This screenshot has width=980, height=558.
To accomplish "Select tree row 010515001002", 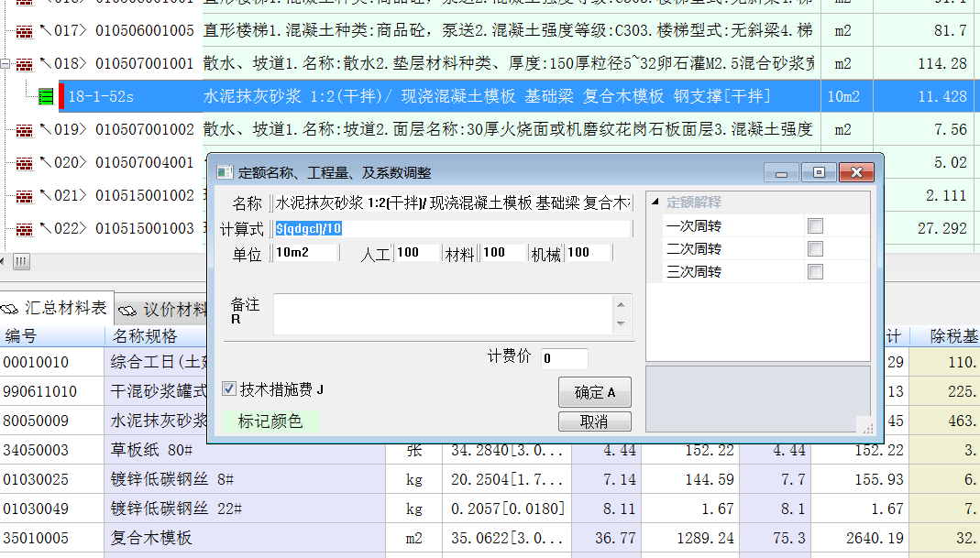I will 144,196.
